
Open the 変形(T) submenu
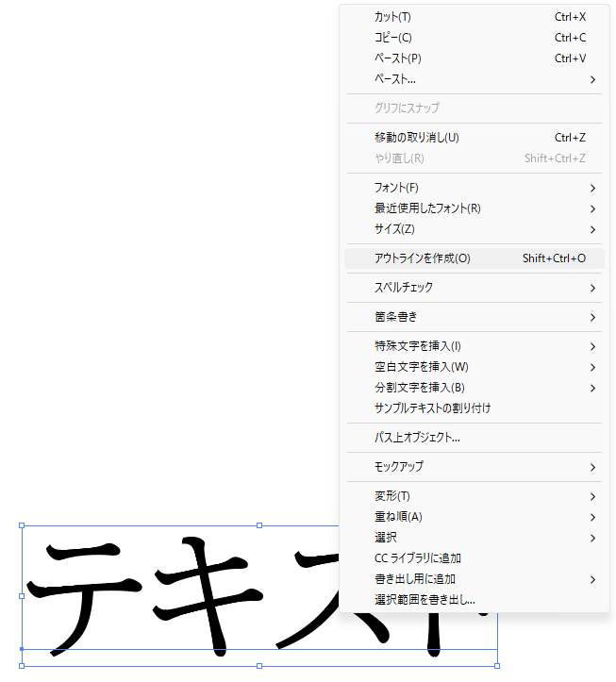point(391,496)
